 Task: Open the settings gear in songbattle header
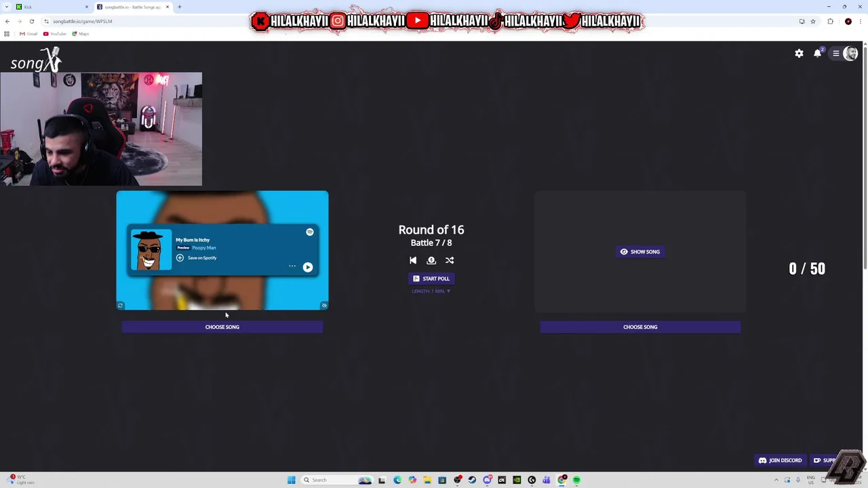pyautogui.click(x=799, y=54)
